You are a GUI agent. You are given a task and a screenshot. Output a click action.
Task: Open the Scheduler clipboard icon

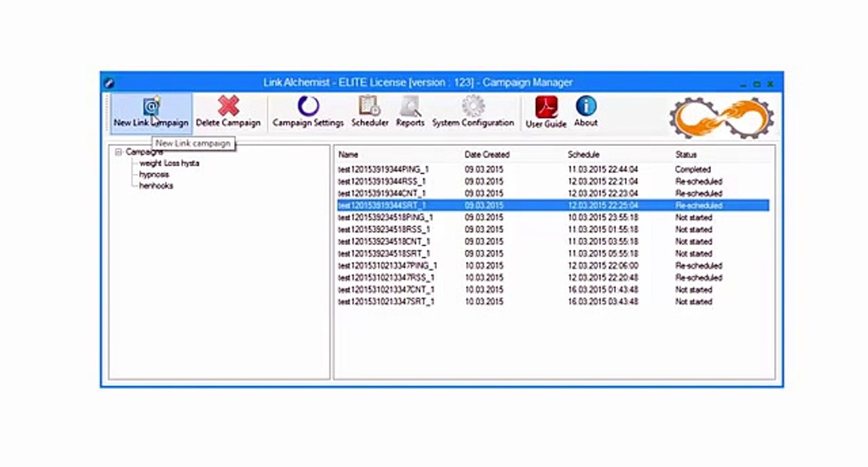[369, 106]
